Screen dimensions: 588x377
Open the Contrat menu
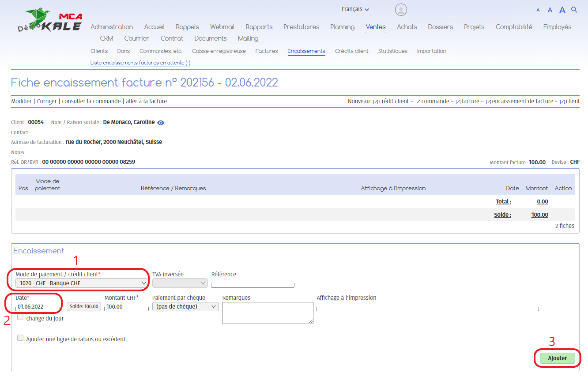coord(172,38)
